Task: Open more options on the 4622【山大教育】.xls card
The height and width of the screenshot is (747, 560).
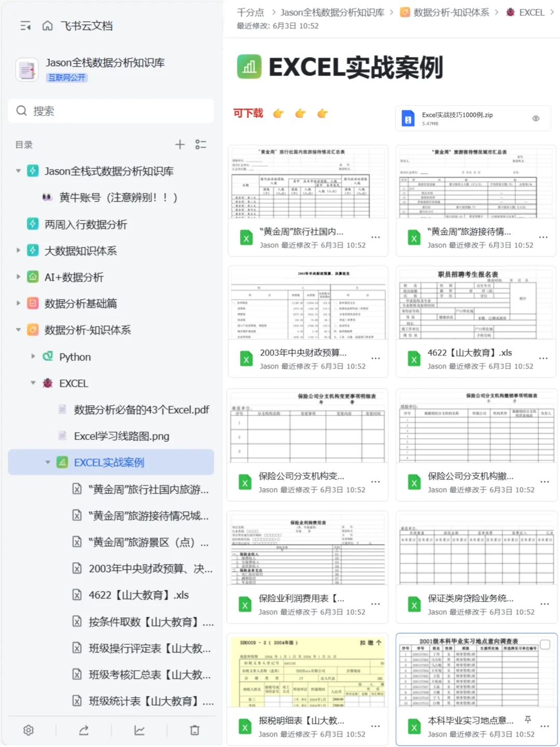Action: pyautogui.click(x=543, y=358)
